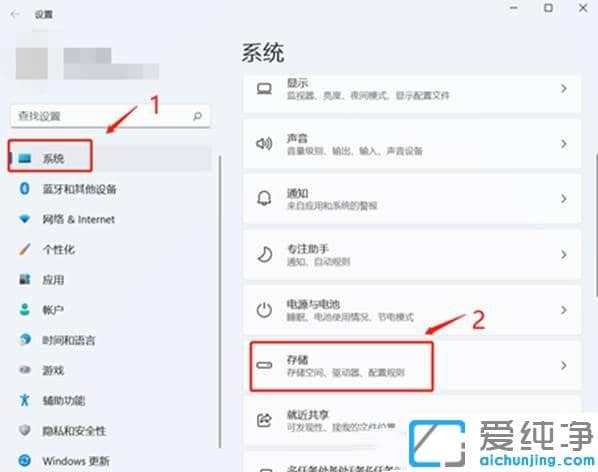Expand the 专注助手 row chevron
The image size is (598, 472).
tap(564, 254)
